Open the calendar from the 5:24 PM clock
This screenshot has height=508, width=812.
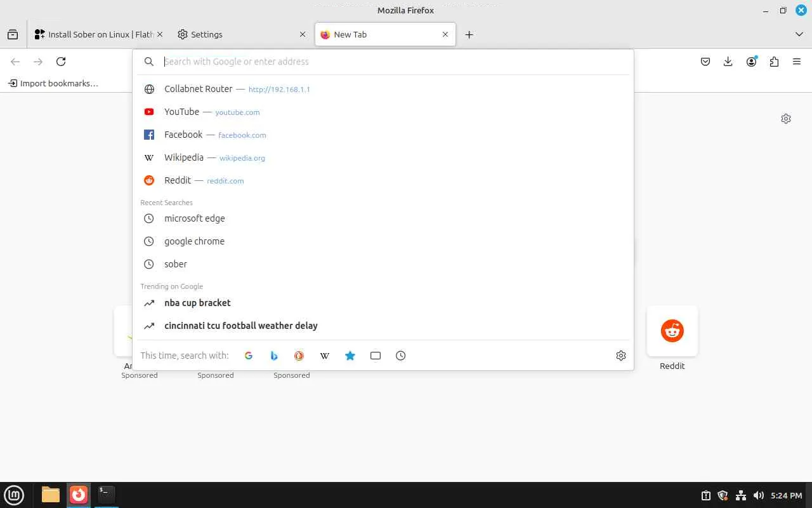click(x=787, y=495)
